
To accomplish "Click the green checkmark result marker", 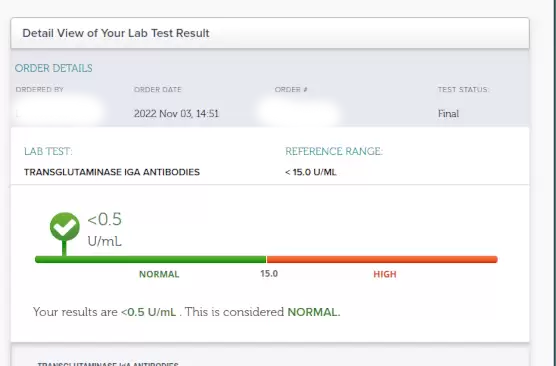I will click(x=65, y=227).
